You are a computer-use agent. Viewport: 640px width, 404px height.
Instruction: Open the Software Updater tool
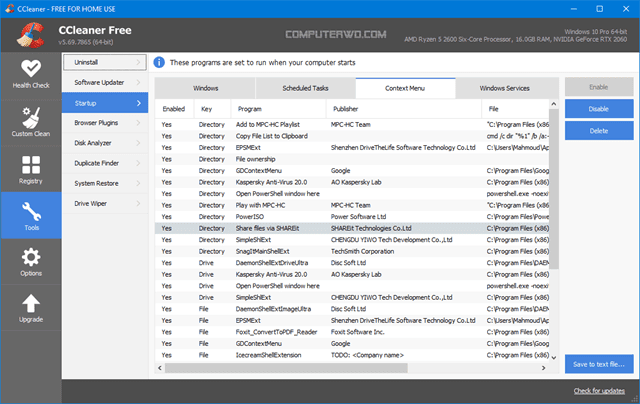pyautogui.click(x=105, y=82)
